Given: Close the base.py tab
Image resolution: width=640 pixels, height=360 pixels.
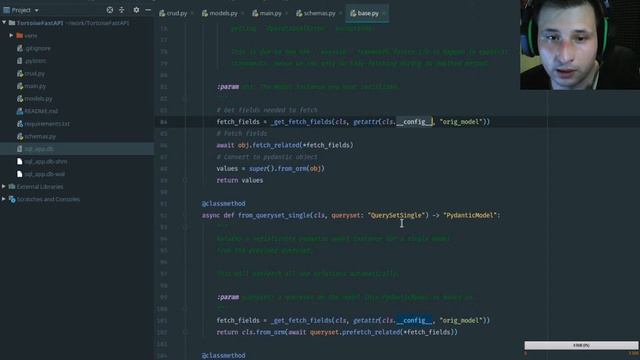Looking at the screenshot, I should coord(384,13).
